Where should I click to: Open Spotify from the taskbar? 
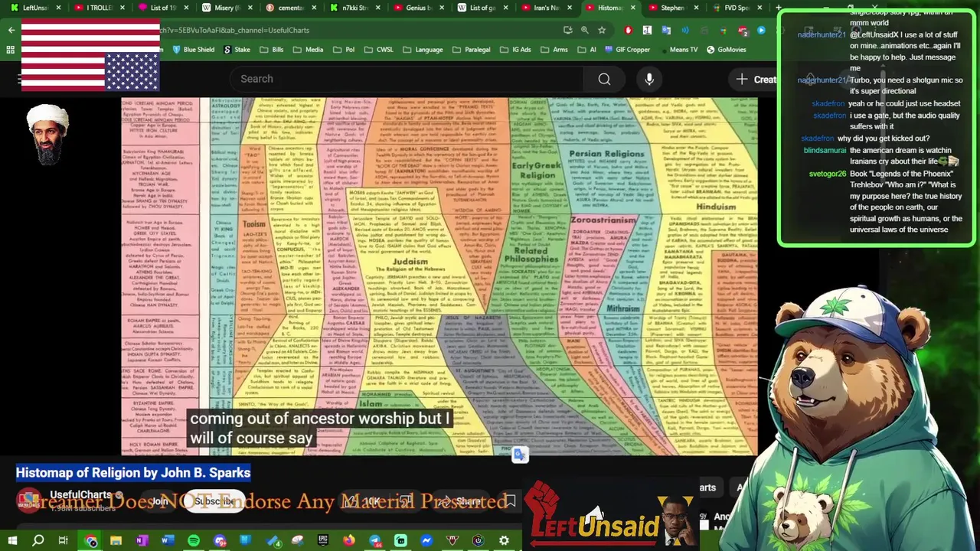[194, 541]
